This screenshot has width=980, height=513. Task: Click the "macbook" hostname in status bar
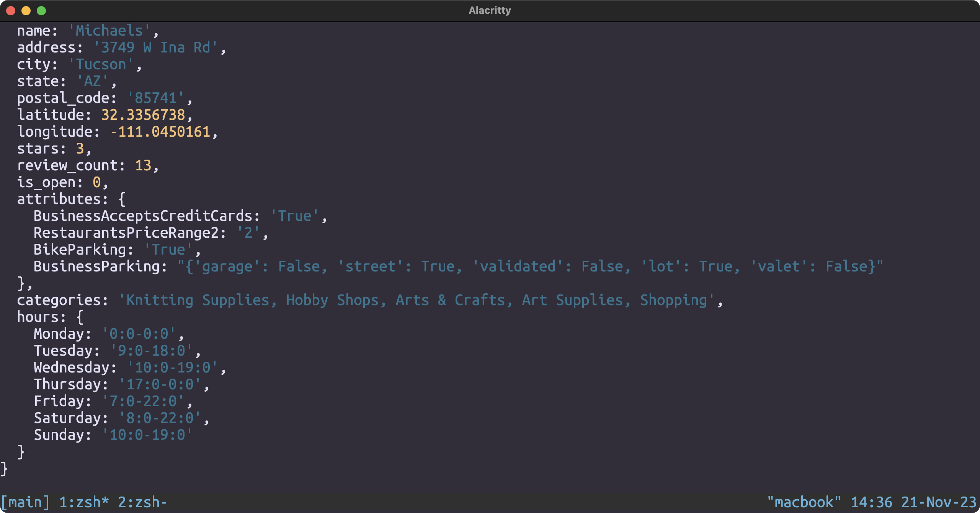pos(804,502)
